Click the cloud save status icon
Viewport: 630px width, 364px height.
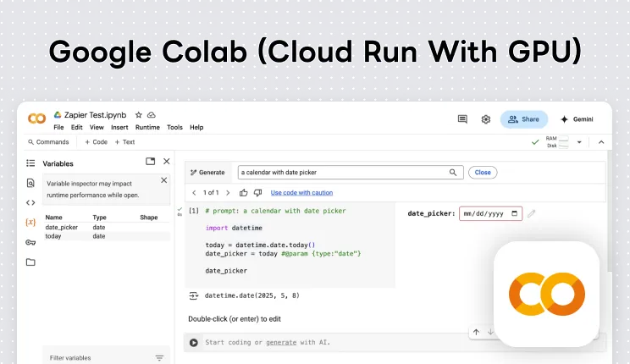coord(152,115)
